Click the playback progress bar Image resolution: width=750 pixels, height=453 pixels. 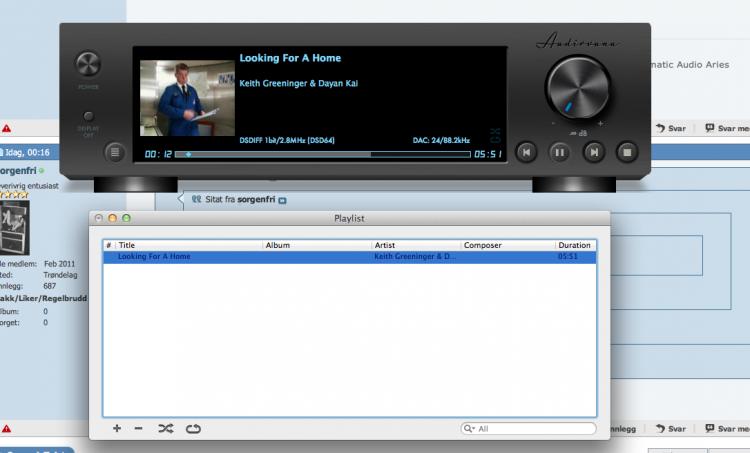point(323,155)
